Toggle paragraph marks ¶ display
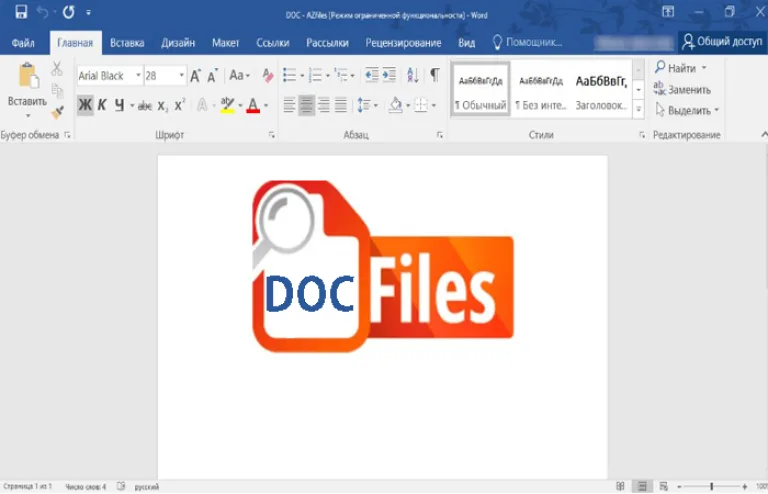 [x=434, y=75]
